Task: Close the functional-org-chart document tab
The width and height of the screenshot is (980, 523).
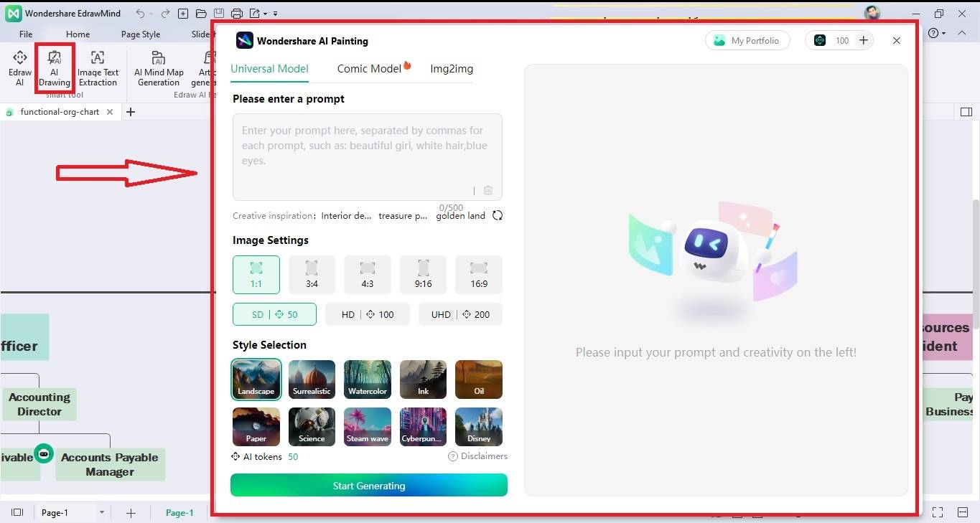Action: pyautogui.click(x=110, y=112)
